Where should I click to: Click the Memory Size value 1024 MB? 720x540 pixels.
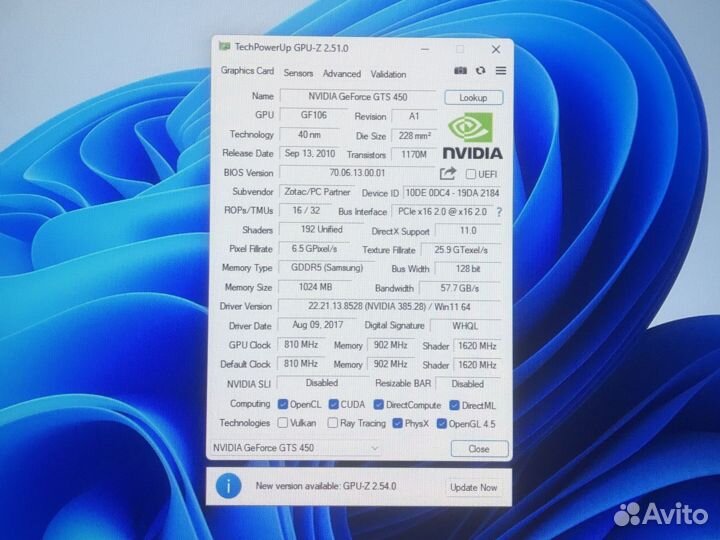pos(315,287)
